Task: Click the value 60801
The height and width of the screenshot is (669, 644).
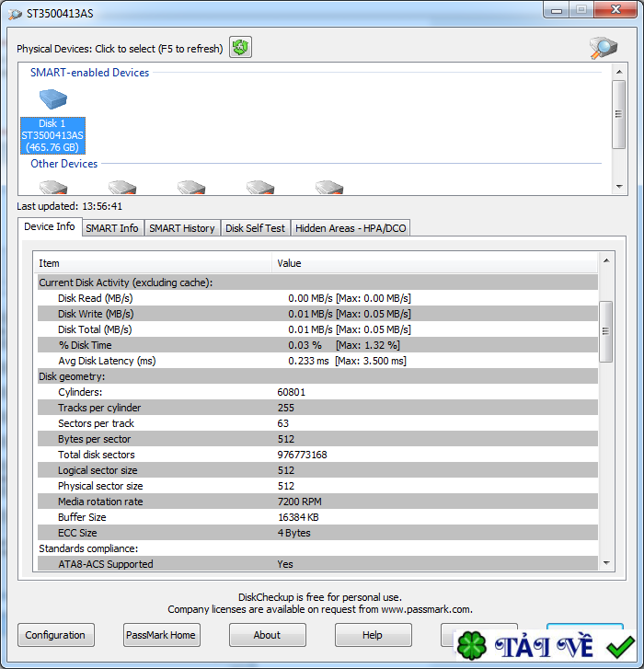Action: (292, 392)
